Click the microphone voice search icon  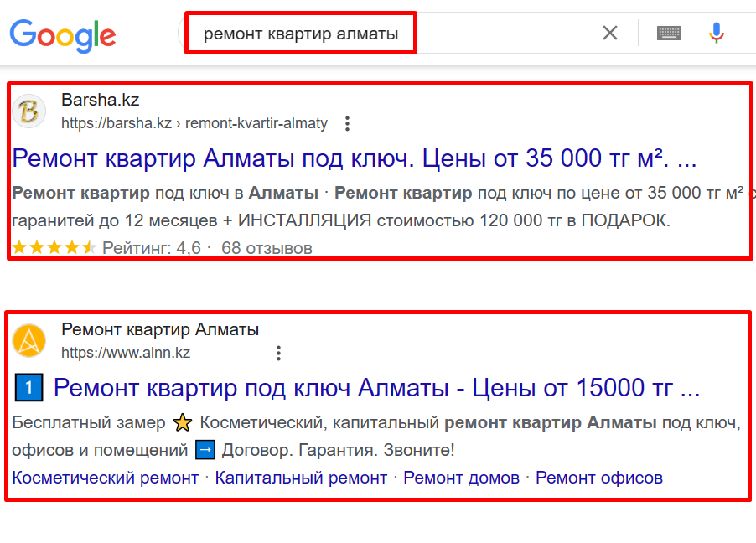716,32
